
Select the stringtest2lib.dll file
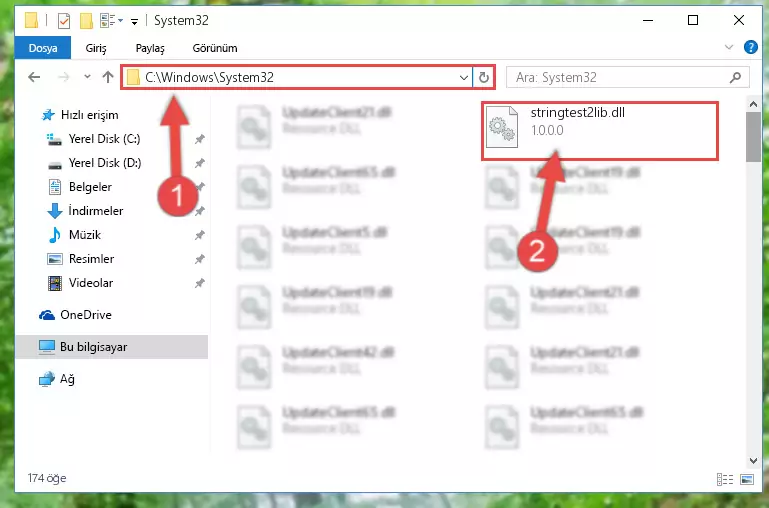click(600, 130)
